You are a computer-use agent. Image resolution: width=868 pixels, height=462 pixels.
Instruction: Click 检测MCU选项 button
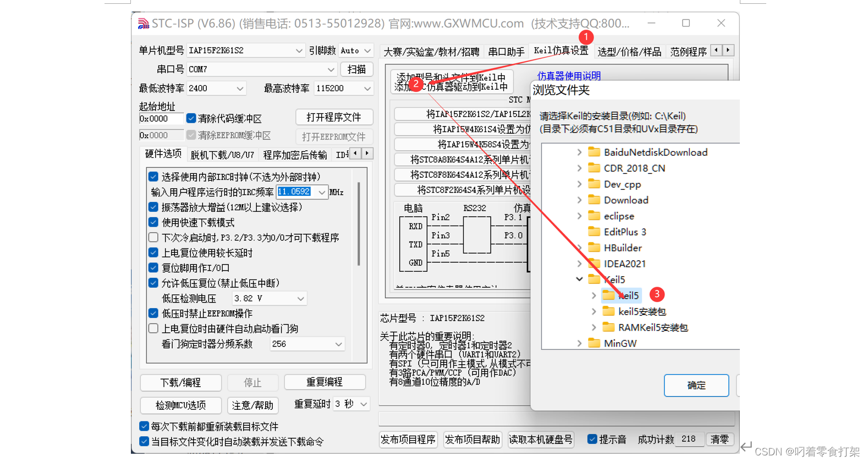pos(181,405)
